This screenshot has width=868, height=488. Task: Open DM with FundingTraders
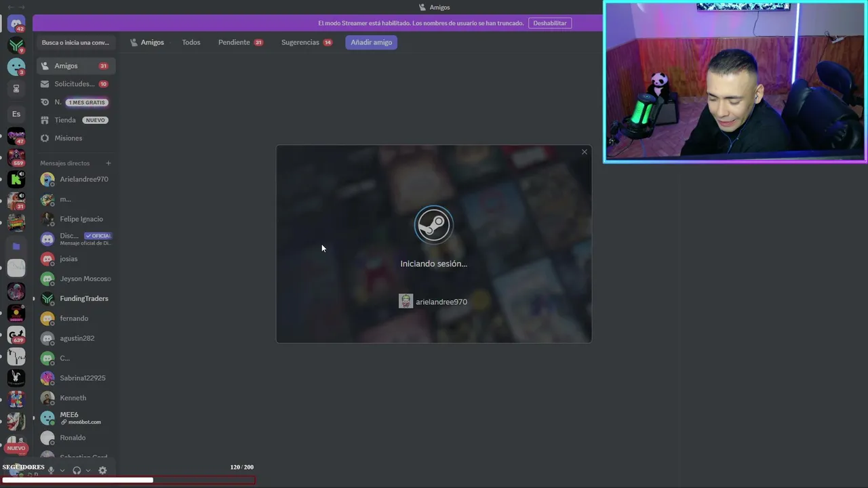tap(76, 298)
